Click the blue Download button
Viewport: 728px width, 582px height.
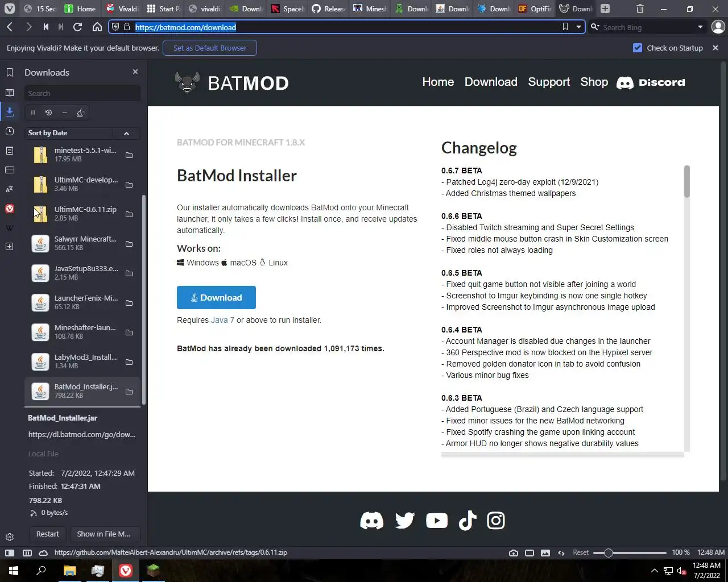point(216,297)
